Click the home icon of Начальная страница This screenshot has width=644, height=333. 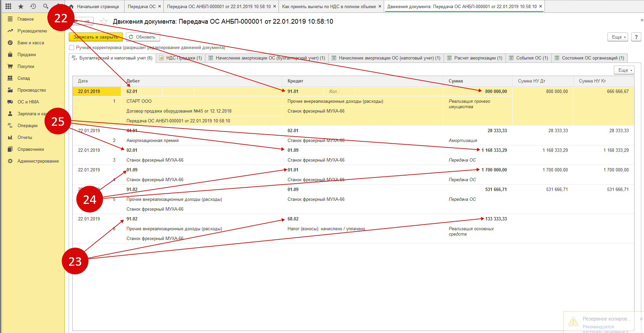[x=71, y=6]
